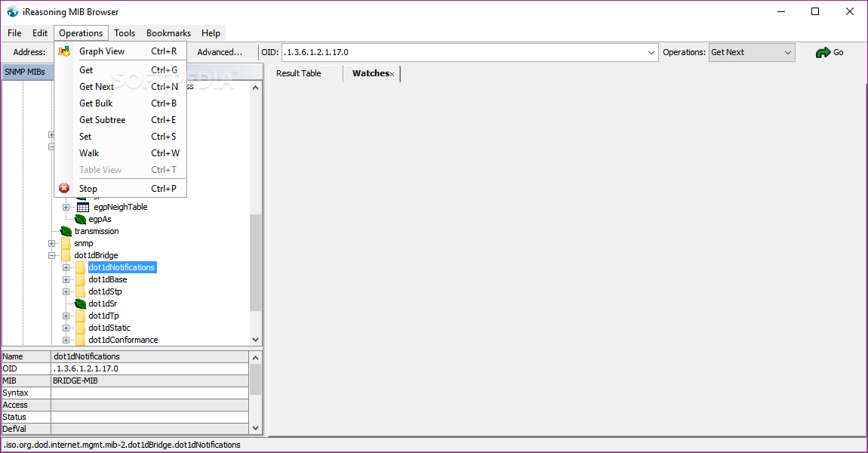Click the status bar OID path text
Image resolution: width=868 pixels, height=453 pixels.
(122, 445)
